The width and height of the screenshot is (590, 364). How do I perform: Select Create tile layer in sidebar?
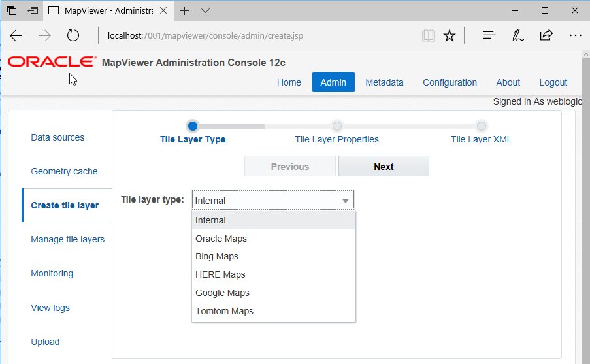pos(65,206)
